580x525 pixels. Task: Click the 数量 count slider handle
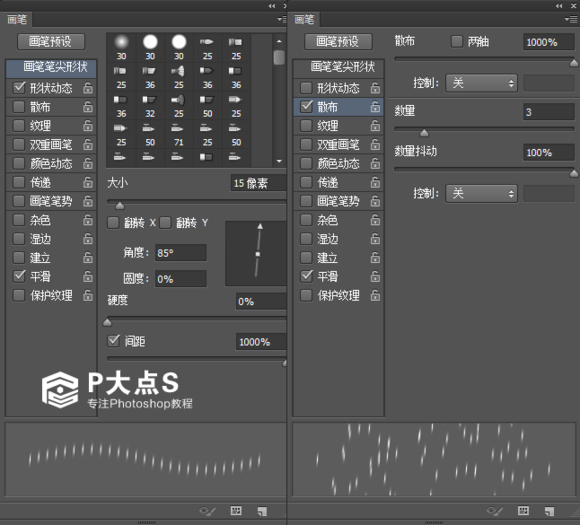click(x=424, y=132)
